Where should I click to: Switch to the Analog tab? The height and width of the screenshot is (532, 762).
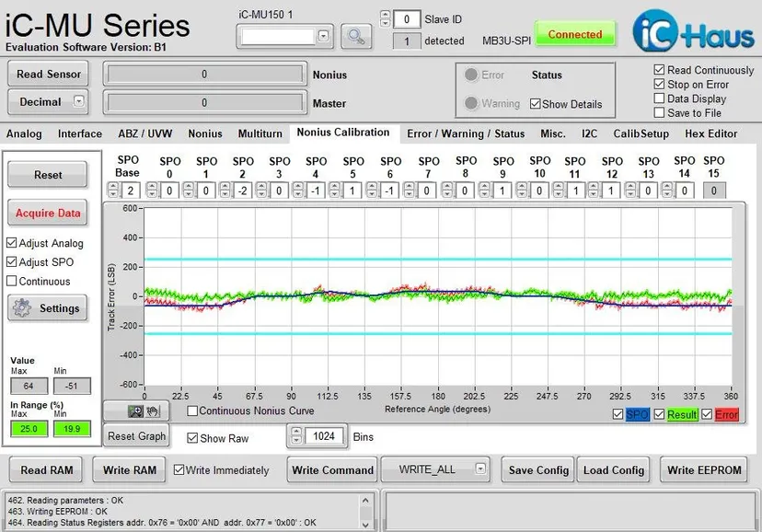[x=24, y=133]
